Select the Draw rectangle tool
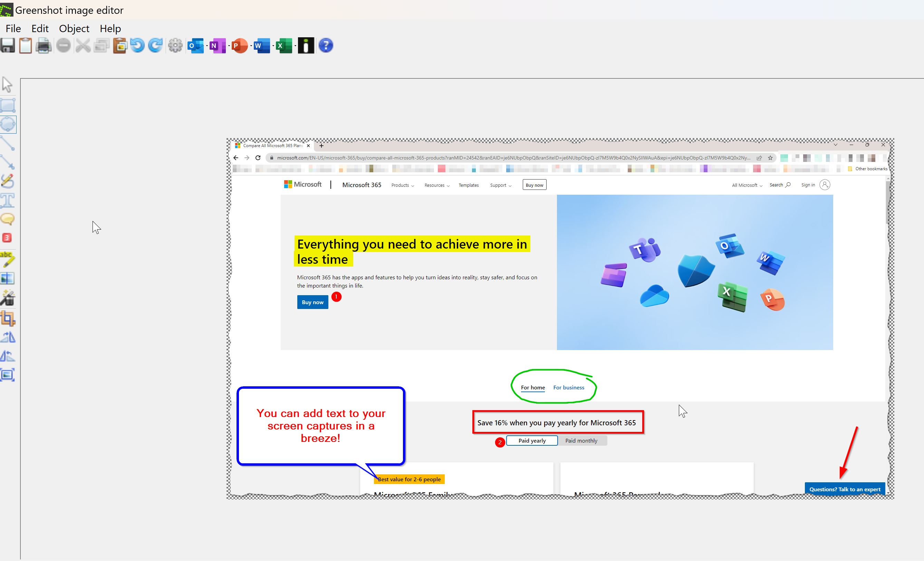 (x=8, y=105)
